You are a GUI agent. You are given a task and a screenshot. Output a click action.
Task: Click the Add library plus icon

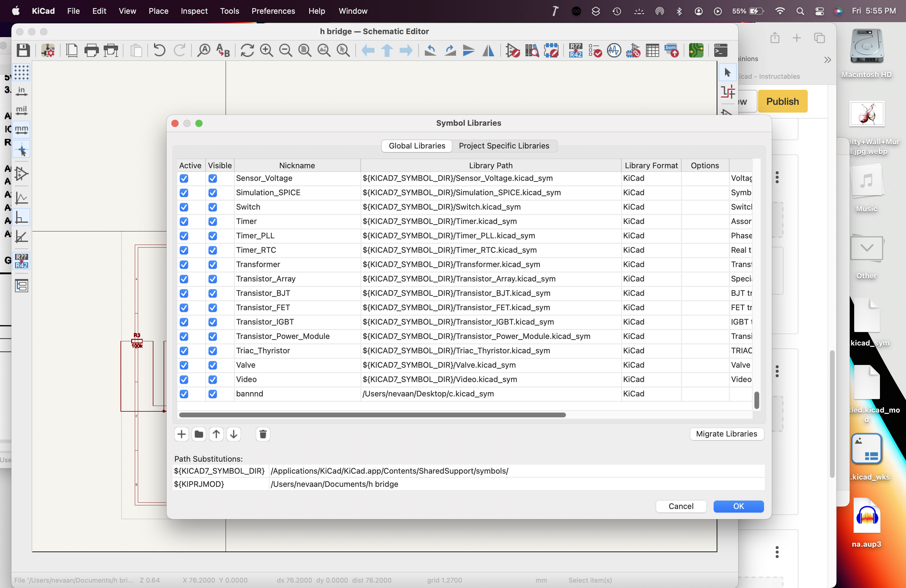pos(182,434)
